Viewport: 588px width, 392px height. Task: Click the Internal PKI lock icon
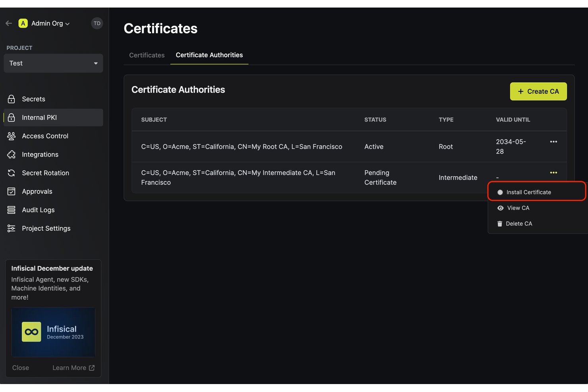pos(12,118)
